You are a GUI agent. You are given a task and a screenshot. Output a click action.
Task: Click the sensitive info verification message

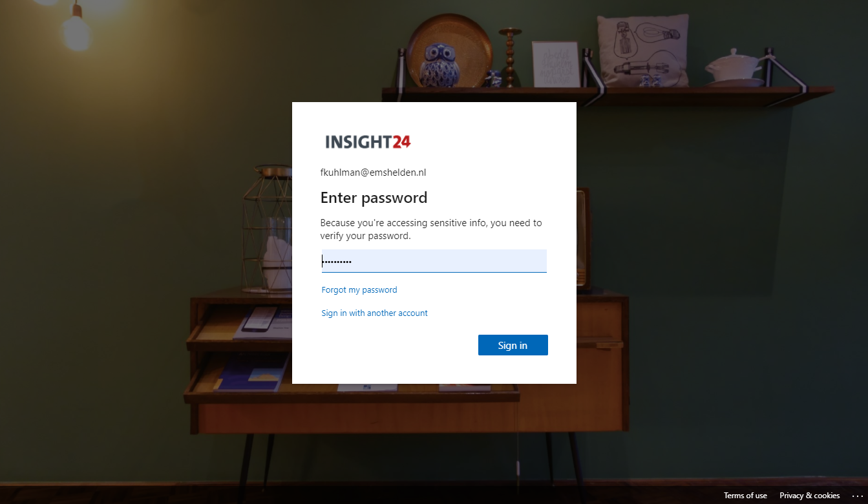point(431,229)
